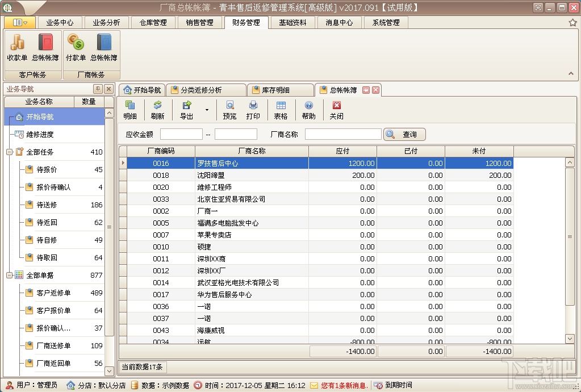This screenshot has width=581, height=392.
Task: Click the 明细 toolbar icon
Action: pyautogui.click(x=131, y=109)
